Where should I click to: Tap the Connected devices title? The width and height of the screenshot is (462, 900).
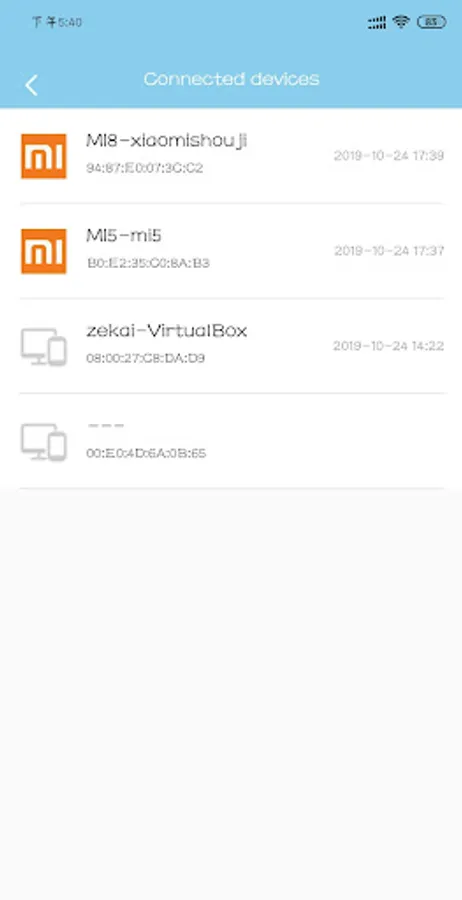click(x=231, y=79)
